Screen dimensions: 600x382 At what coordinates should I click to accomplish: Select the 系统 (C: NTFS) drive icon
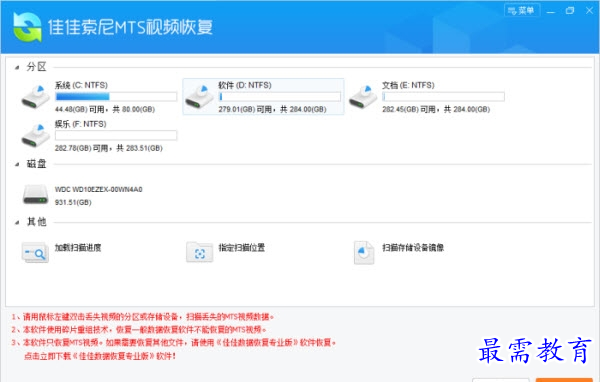(x=35, y=97)
